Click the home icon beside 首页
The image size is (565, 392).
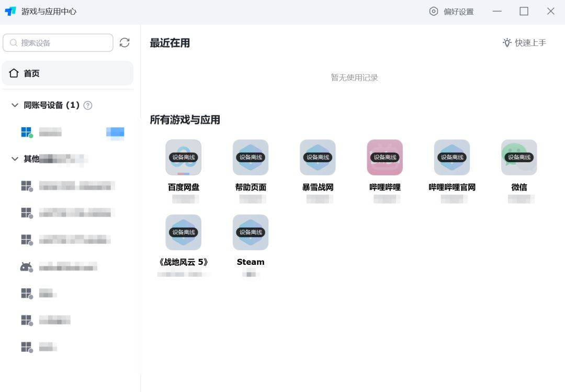(14, 73)
